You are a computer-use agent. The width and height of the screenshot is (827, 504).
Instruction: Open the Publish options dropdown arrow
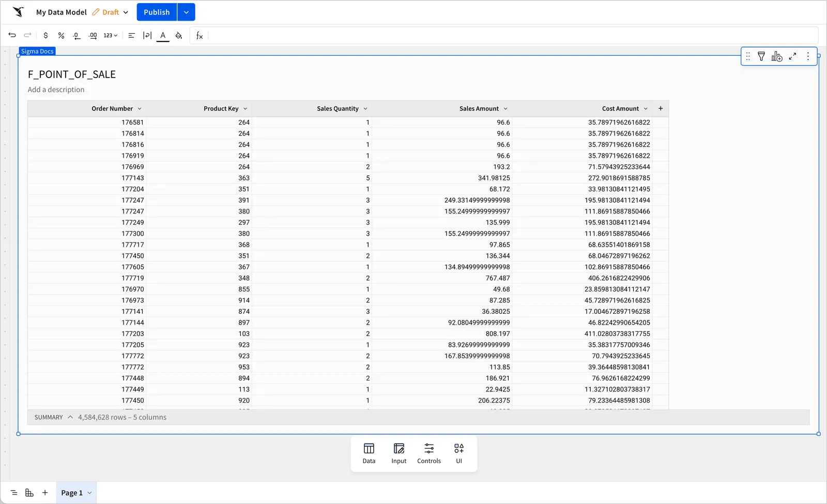(x=186, y=12)
